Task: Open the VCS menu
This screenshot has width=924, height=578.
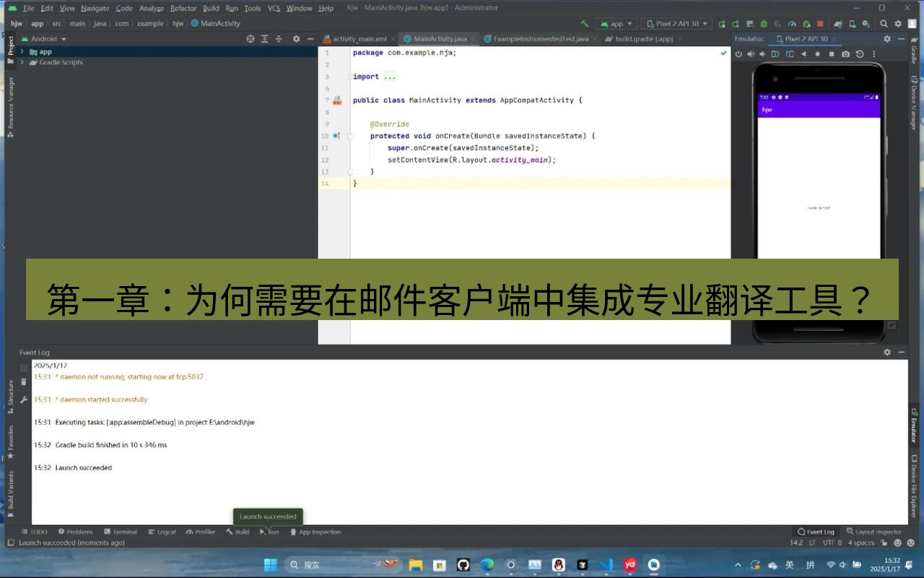Action: coord(274,8)
